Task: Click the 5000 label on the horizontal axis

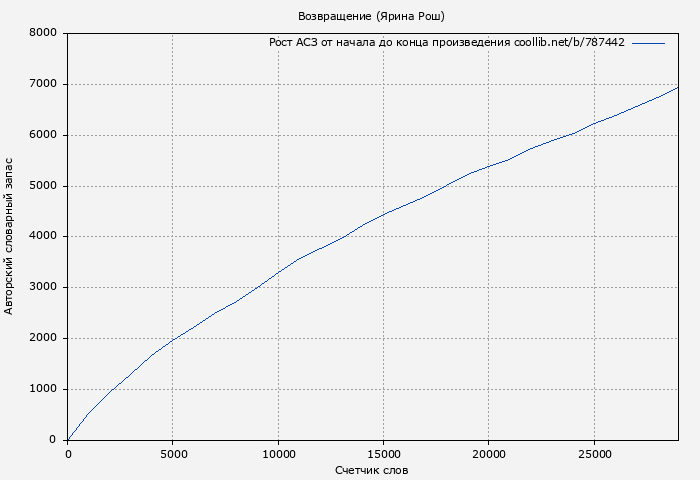Action: coord(172,454)
